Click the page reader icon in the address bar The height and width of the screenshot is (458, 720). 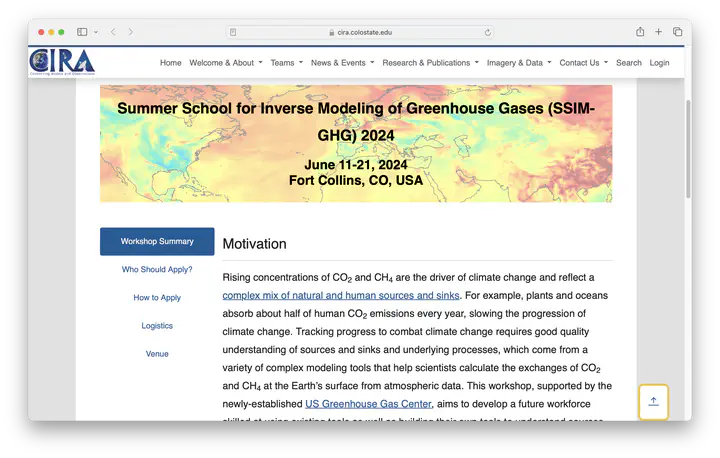tap(233, 32)
